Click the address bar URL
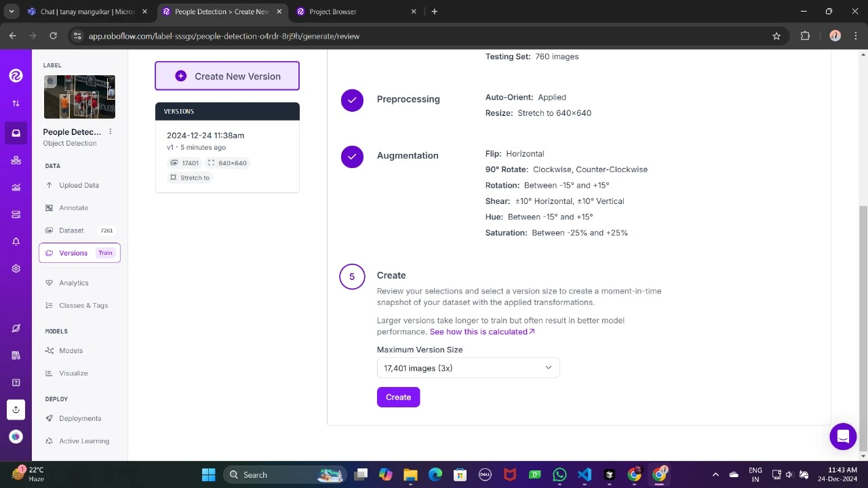 click(x=224, y=36)
